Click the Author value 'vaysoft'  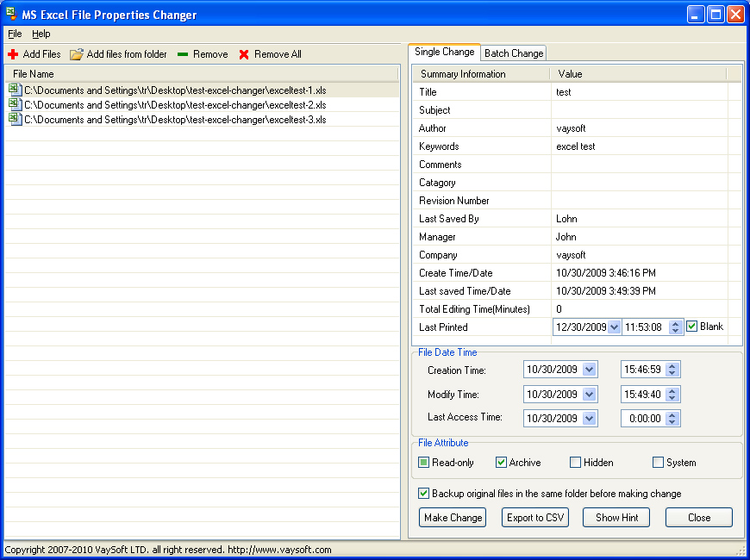(571, 128)
